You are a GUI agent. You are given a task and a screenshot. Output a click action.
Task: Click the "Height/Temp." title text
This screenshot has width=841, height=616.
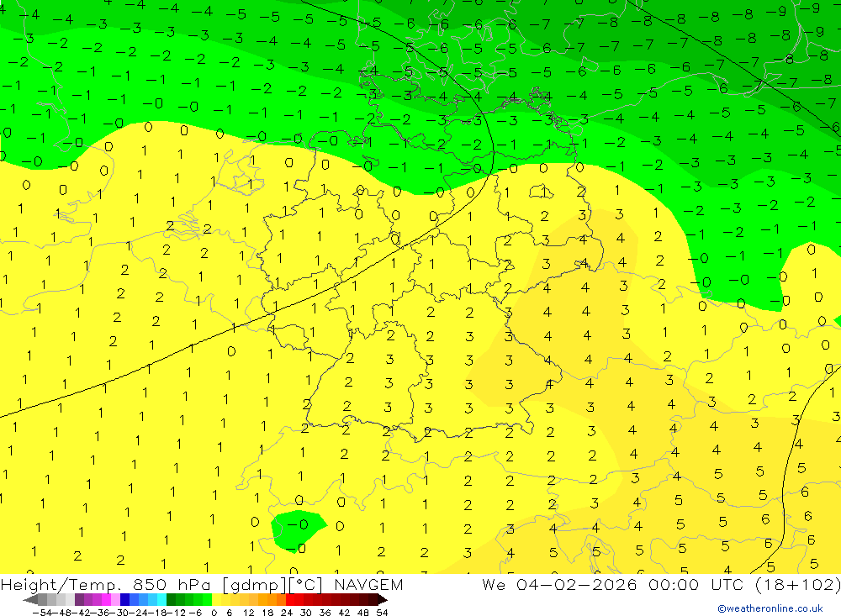tap(62, 584)
